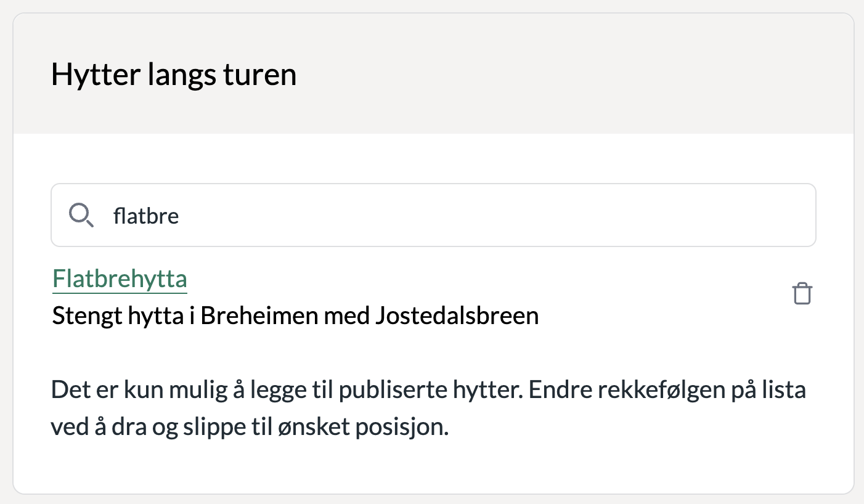Image resolution: width=864 pixels, height=504 pixels.
Task: Click the trash icon next to Flatbrehytta
Action: tap(802, 293)
